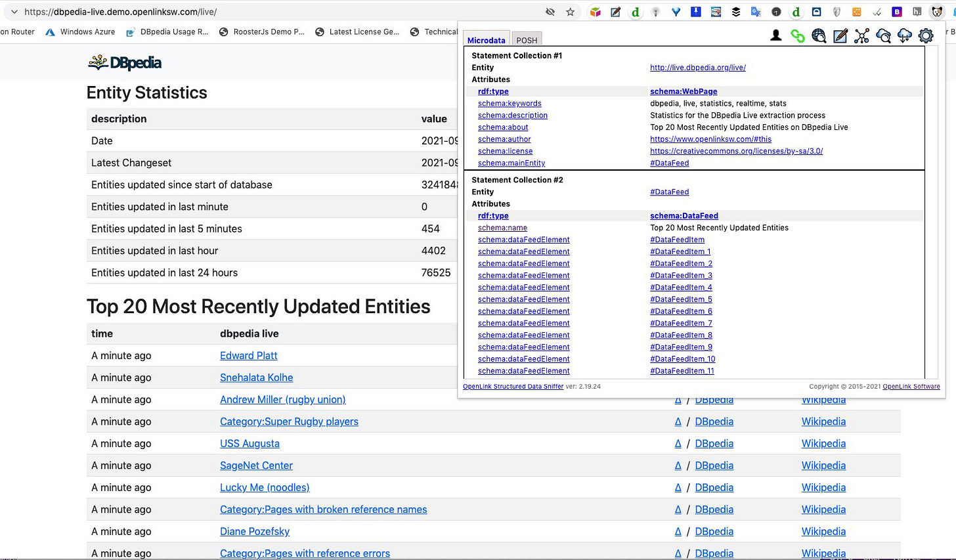
Task: Open the Category:Pages with broken reference names link
Action: pyautogui.click(x=323, y=509)
